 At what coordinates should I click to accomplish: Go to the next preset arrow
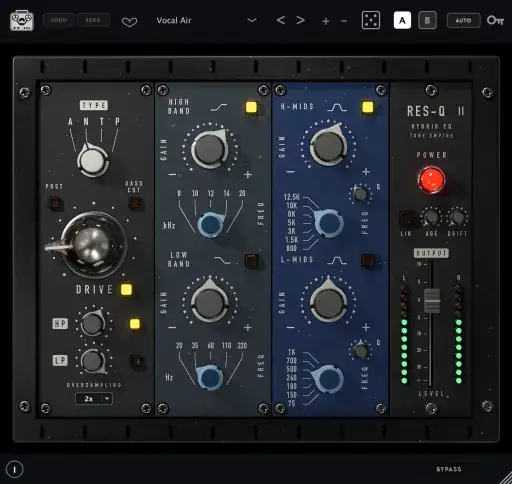(301, 20)
